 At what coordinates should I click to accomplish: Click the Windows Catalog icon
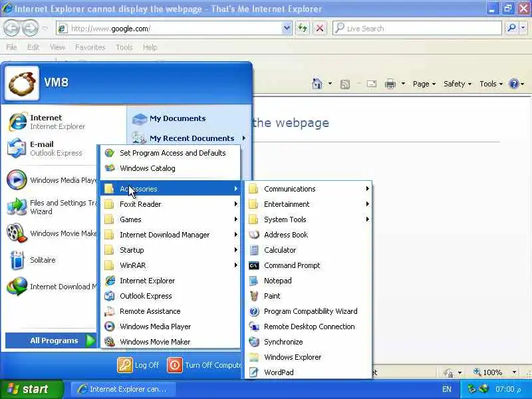(109, 168)
